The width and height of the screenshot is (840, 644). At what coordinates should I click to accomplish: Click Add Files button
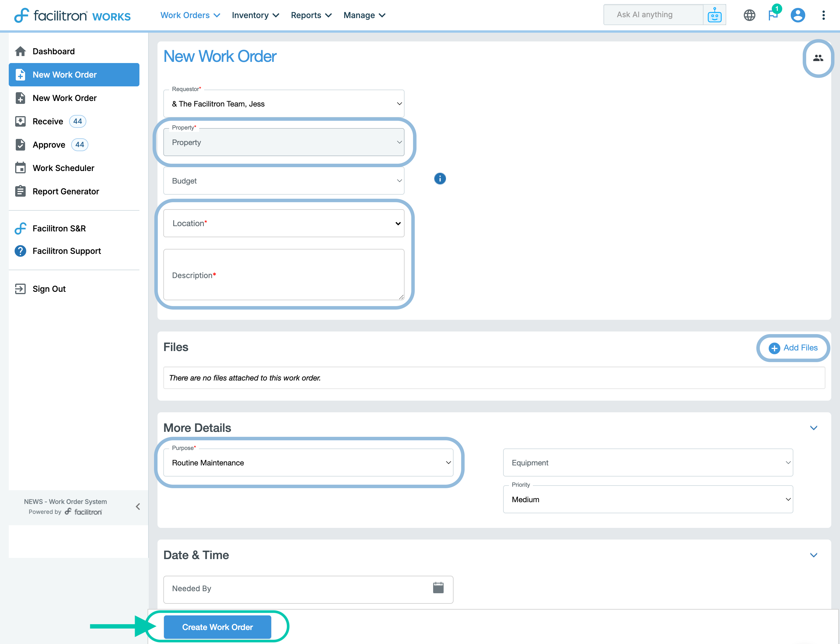coord(793,348)
